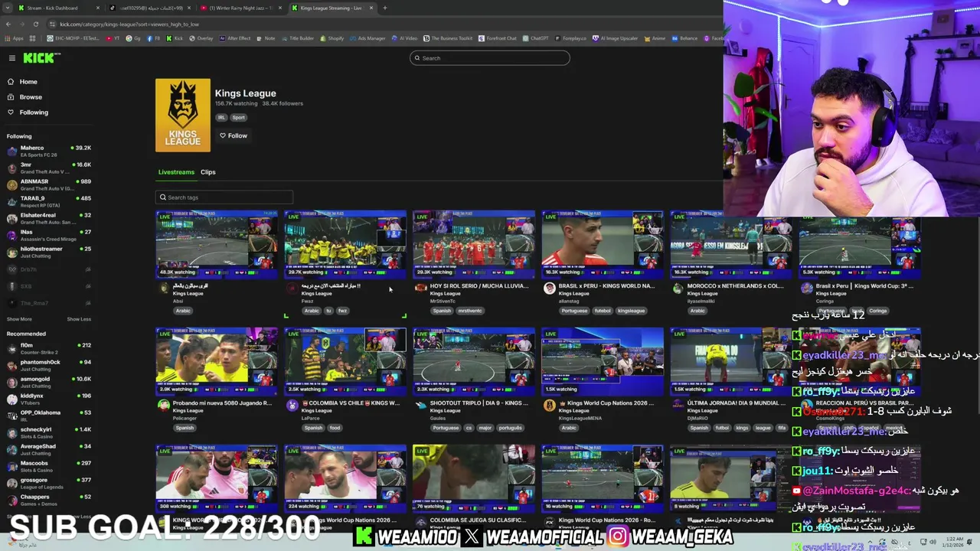Open HOY SI ROL SERIO stream thumbnail
Screen dimensions: 980x551
474,244
